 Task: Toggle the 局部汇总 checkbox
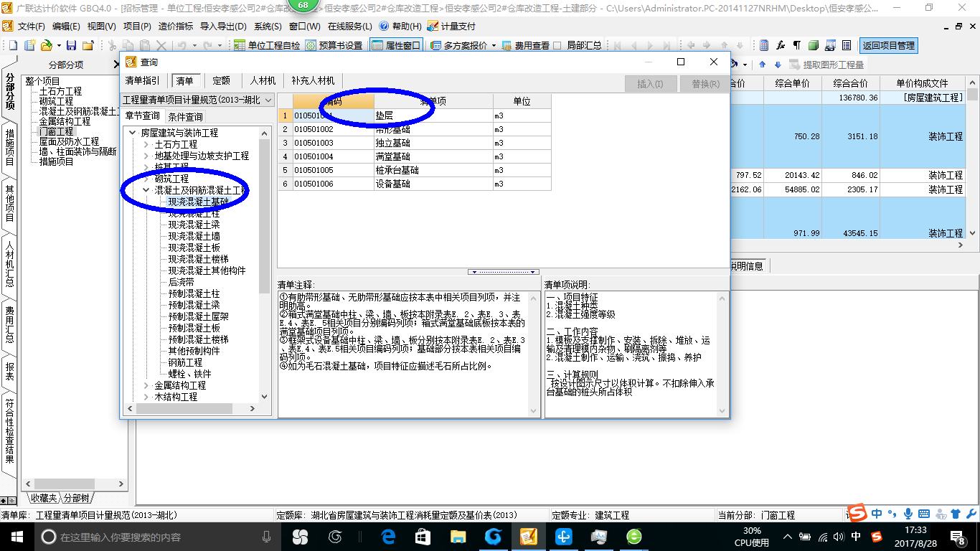point(557,45)
